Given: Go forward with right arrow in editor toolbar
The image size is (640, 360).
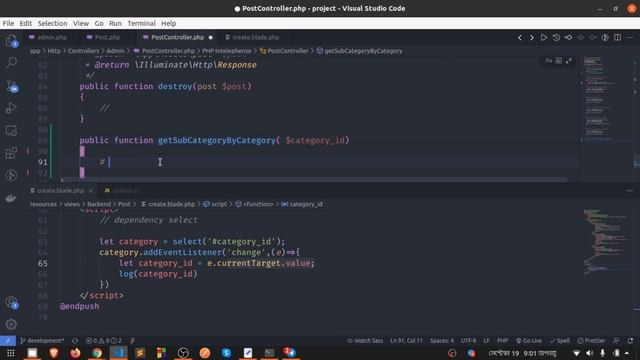Looking at the screenshot, I should point(531,38).
